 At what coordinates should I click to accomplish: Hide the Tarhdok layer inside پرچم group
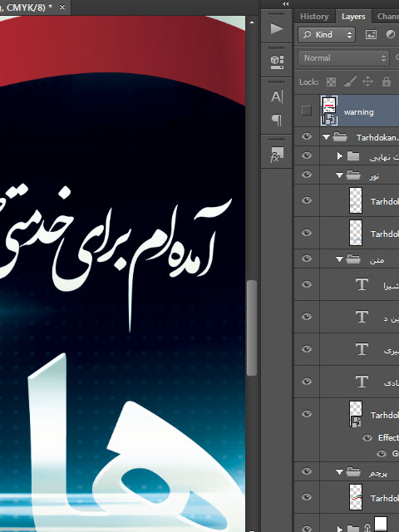[307, 497]
